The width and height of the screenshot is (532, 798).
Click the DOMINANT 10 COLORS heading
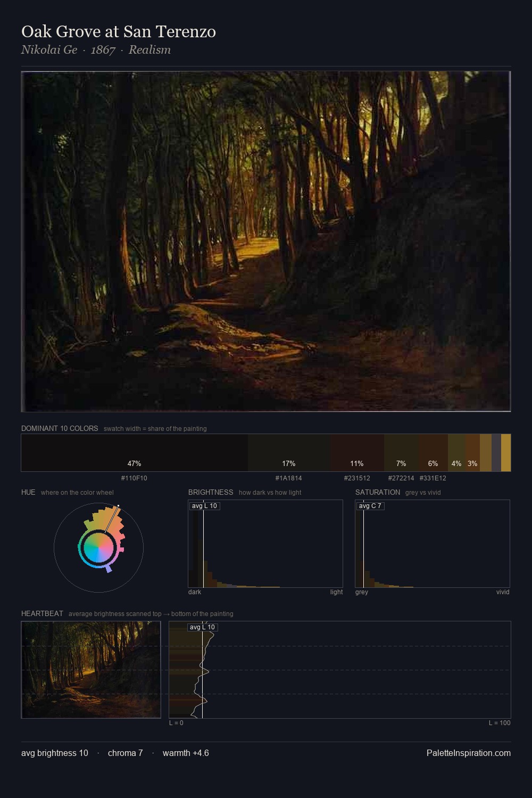pyautogui.click(x=60, y=428)
